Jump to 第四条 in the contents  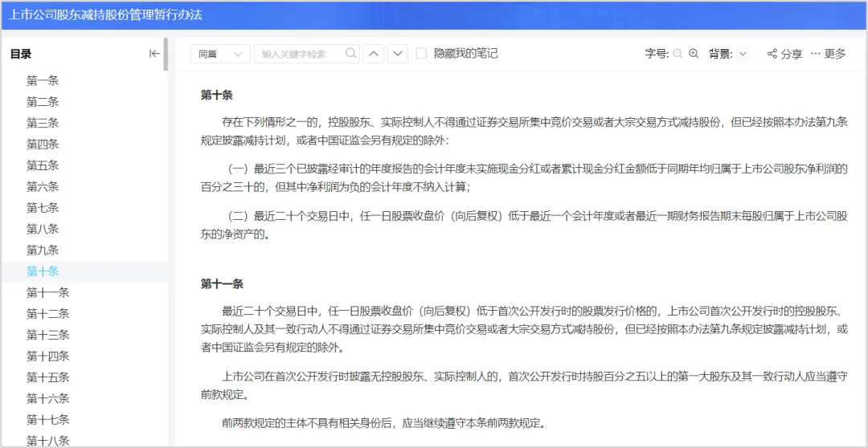43,145
